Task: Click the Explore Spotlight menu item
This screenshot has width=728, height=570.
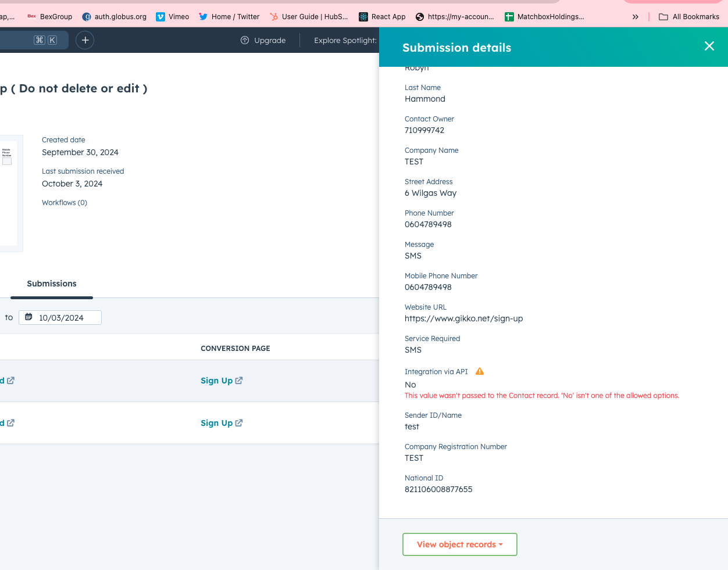Action: point(345,40)
